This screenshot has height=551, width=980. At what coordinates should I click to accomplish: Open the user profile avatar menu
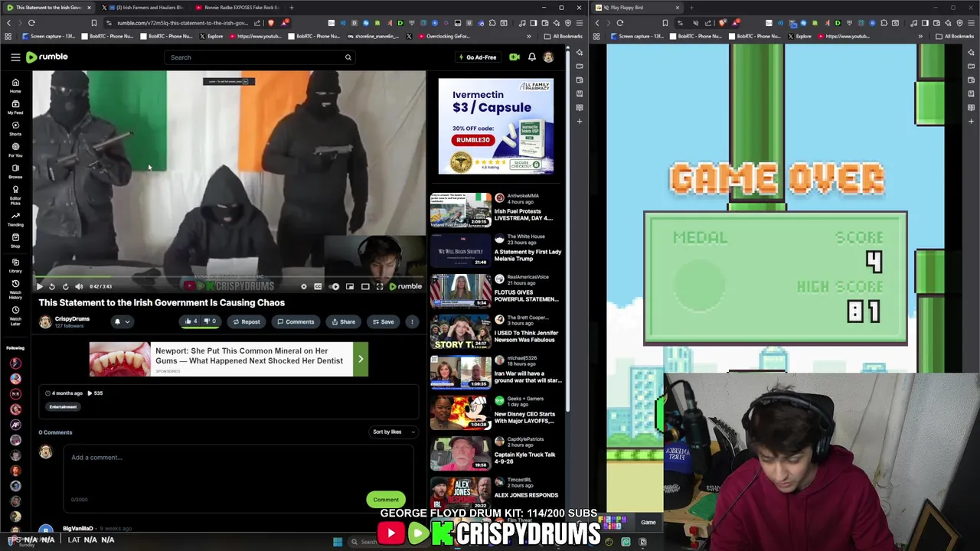point(548,57)
